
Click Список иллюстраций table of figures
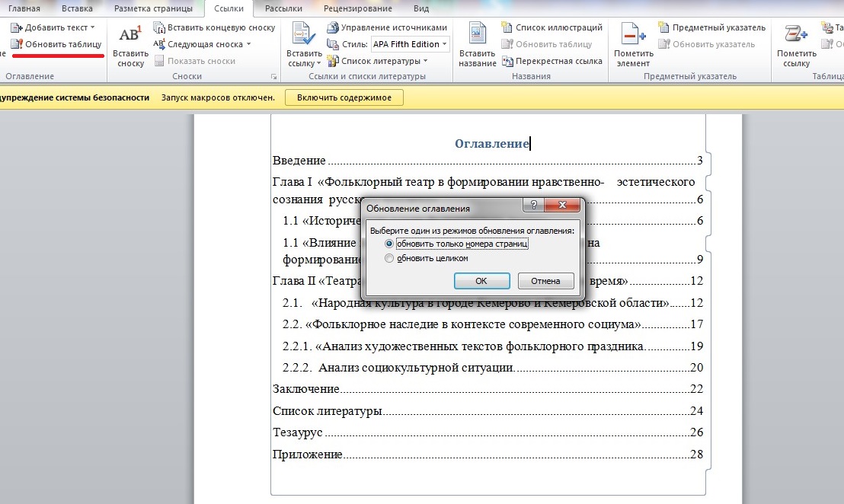click(x=551, y=27)
